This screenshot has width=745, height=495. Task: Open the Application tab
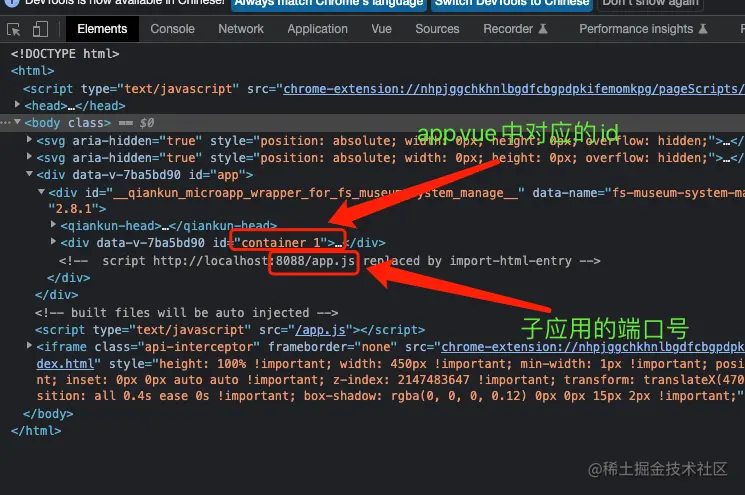(317, 29)
